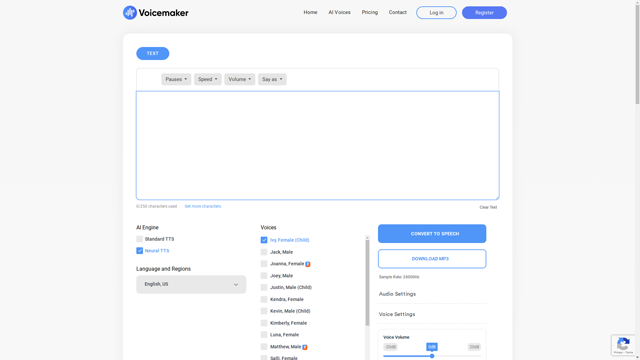Image resolution: width=640 pixels, height=360 pixels.
Task: Select the Kimberly, Female voice checkbox
Action: point(264,323)
